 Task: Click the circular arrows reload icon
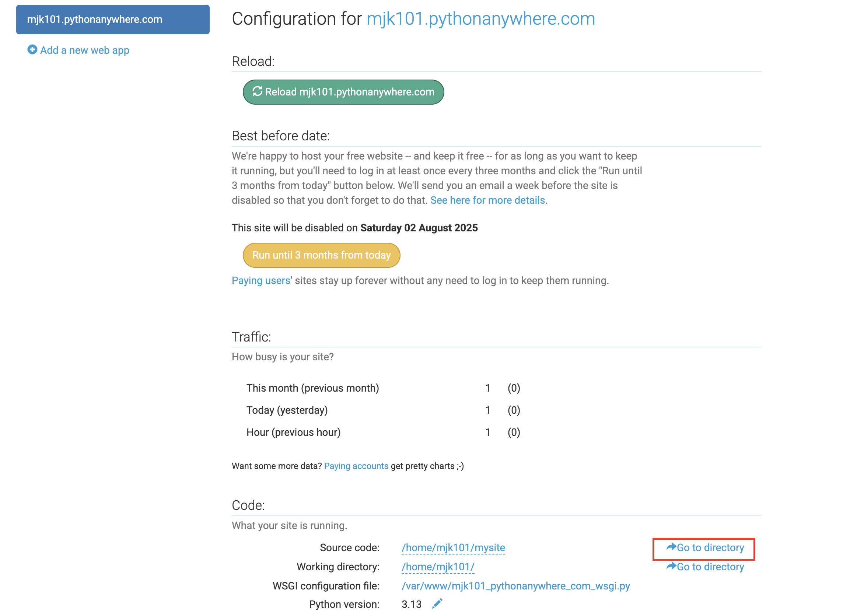(258, 91)
